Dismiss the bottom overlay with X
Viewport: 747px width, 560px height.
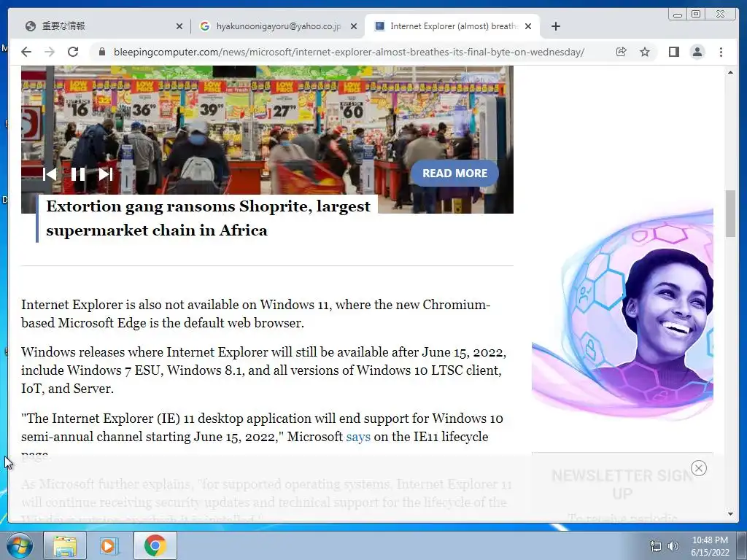click(698, 469)
